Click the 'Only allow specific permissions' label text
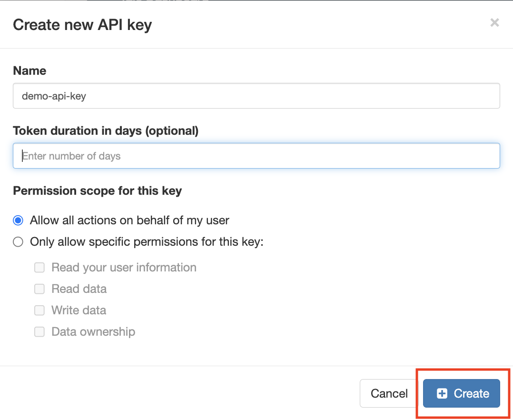The height and width of the screenshot is (420, 513). [147, 242]
